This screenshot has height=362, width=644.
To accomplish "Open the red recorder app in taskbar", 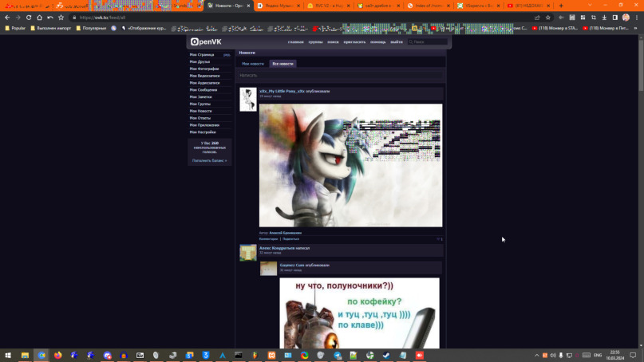I will (419, 355).
